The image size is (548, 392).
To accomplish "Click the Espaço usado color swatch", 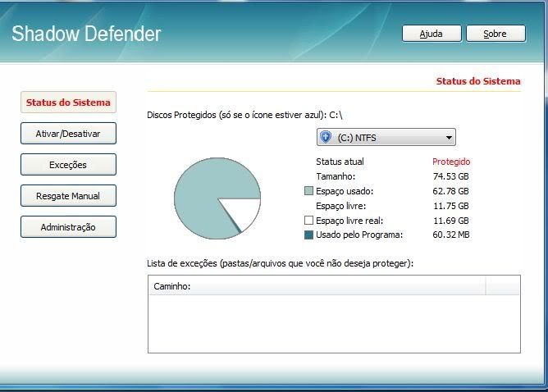I will point(308,191).
